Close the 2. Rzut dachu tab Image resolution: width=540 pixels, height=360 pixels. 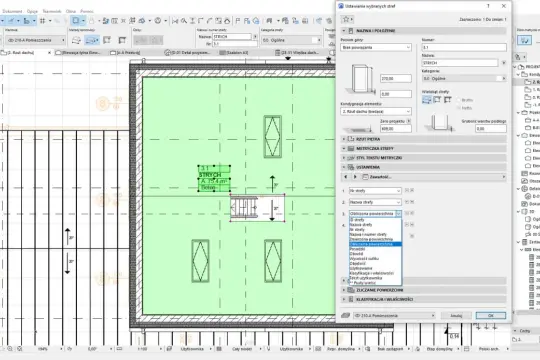(49, 53)
